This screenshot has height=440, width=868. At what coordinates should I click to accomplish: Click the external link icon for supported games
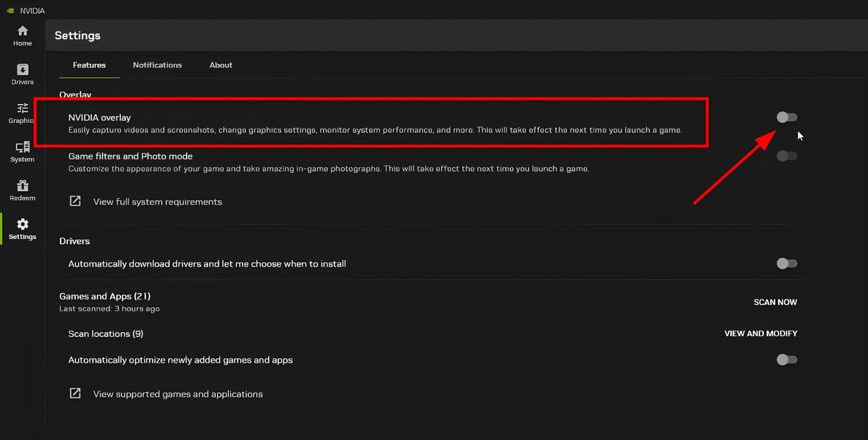(x=75, y=393)
